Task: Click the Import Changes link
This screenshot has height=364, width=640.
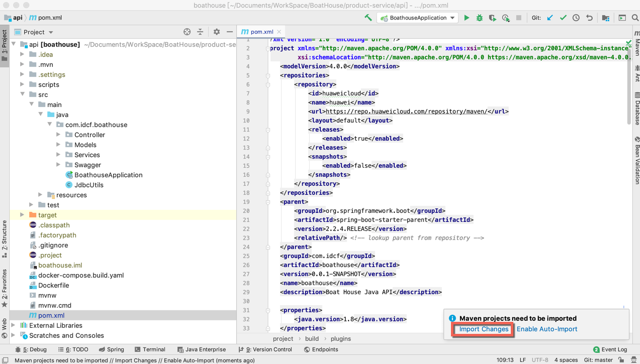Action: click(x=484, y=329)
